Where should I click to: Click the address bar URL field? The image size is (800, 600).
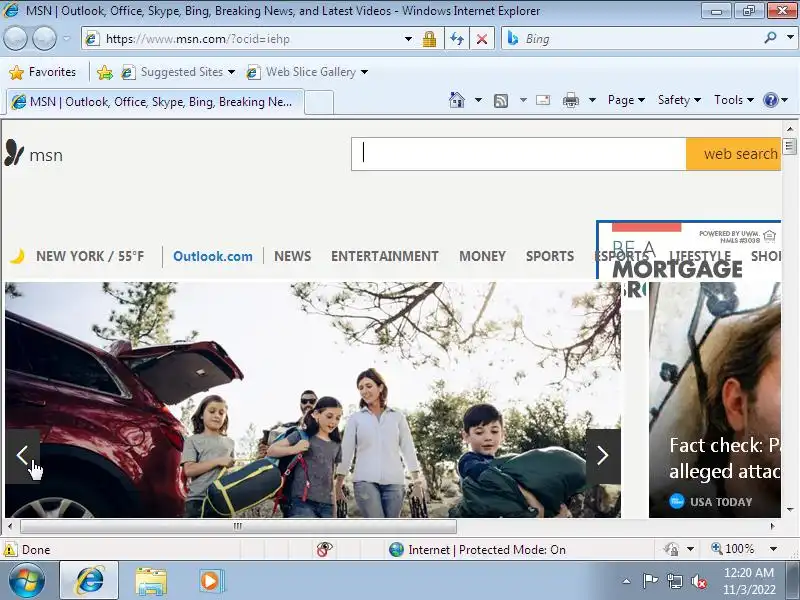coord(245,39)
